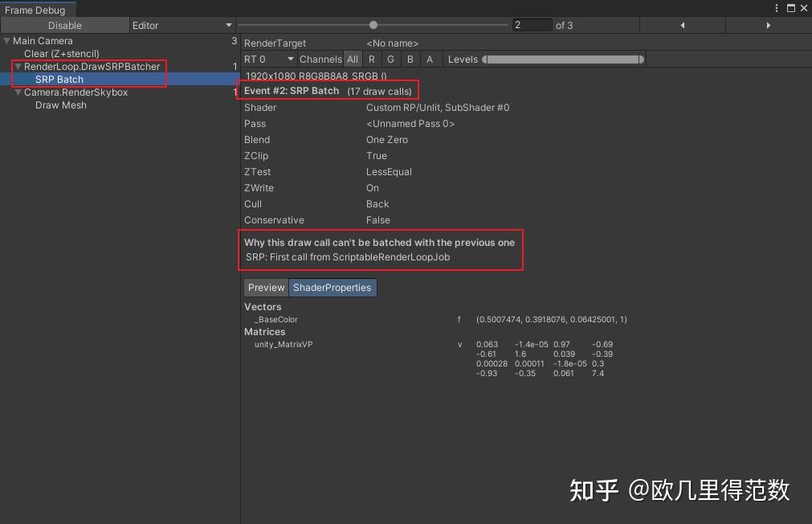The height and width of the screenshot is (524, 812).
Task: Click the event number field showing 2
Action: coord(532,25)
